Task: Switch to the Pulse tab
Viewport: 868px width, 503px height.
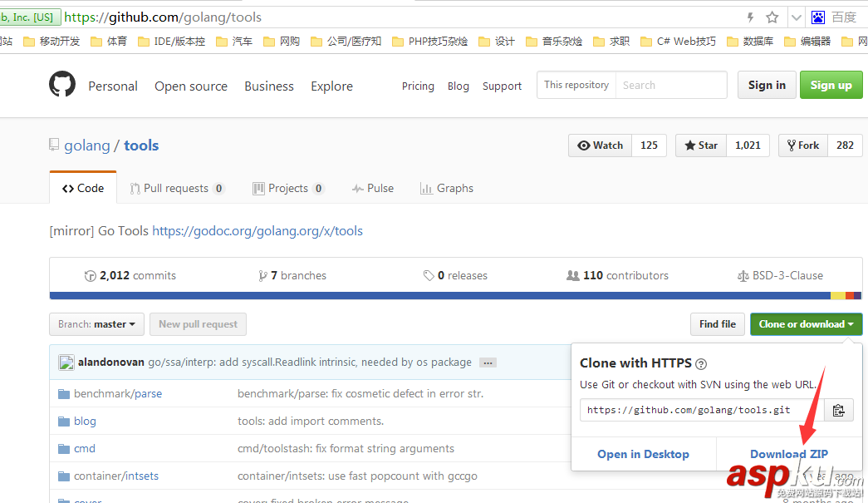Action: click(373, 189)
